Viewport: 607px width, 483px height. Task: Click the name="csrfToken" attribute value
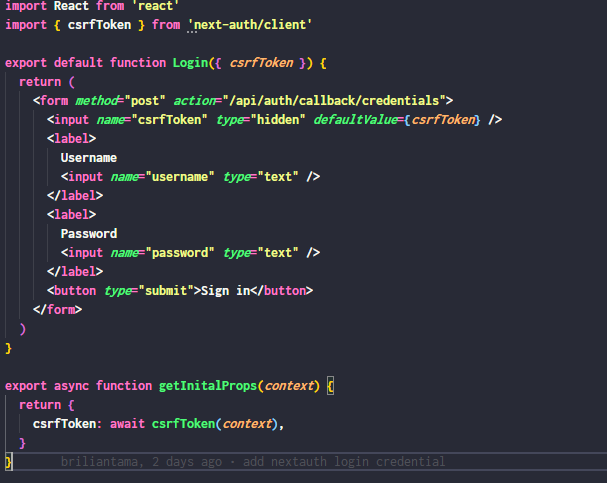[170, 120]
